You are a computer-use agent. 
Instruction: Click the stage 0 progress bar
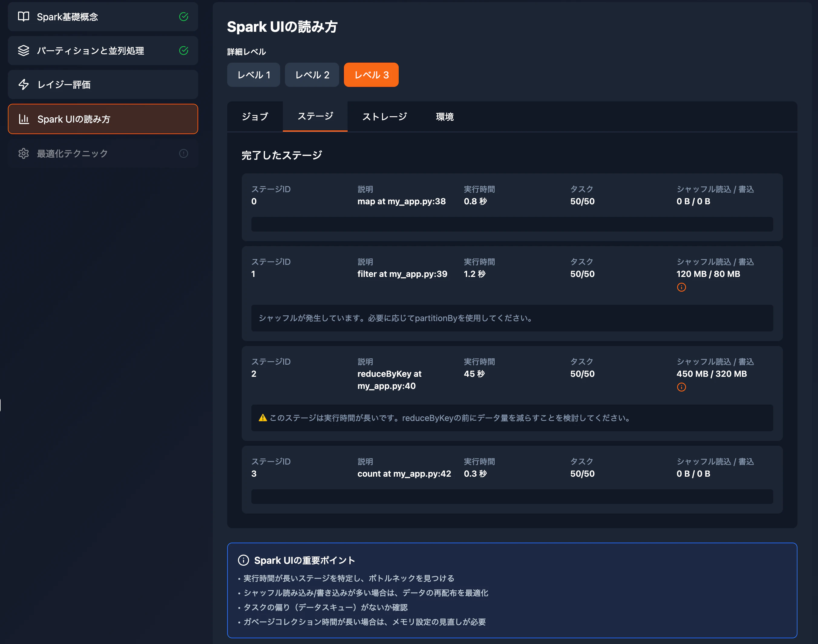(512, 224)
